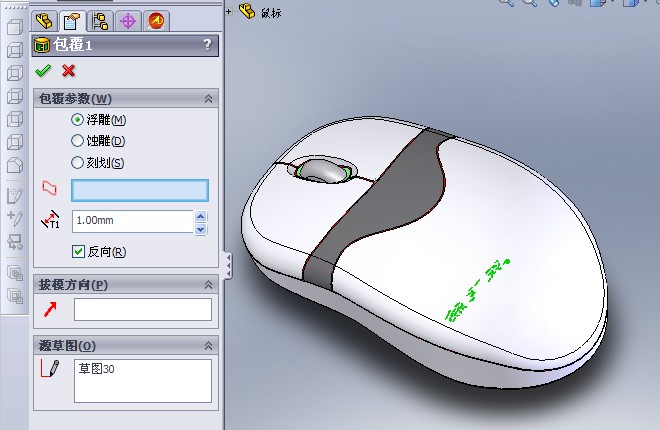Select the 鼠标 part name in flyout tree
Image resolution: width=660 pixels, height=430 pixels.
tap(271, 13)
